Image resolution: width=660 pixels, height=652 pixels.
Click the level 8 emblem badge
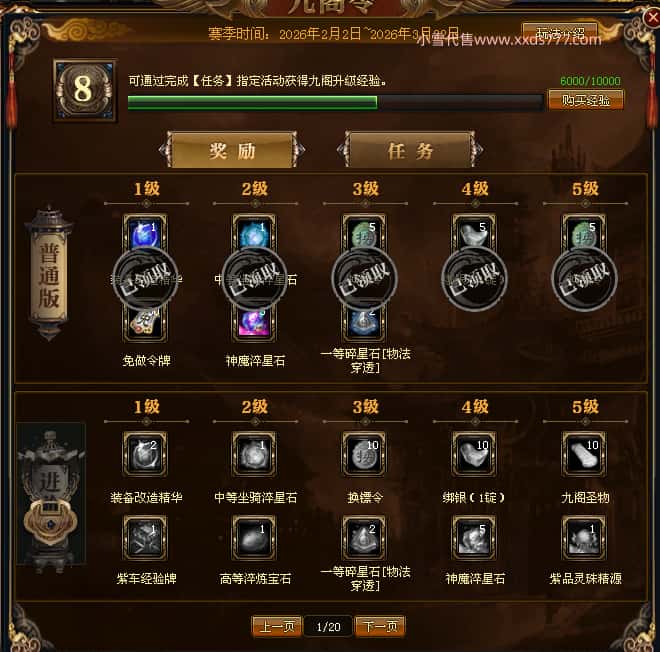coord(85,90)
